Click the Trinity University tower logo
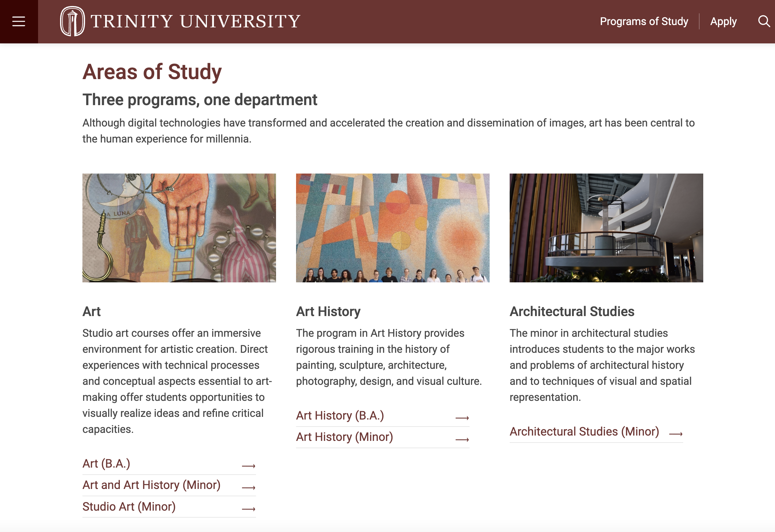Image resolution: width=775 pixels, height=532 pixels. tap(72, 21)
